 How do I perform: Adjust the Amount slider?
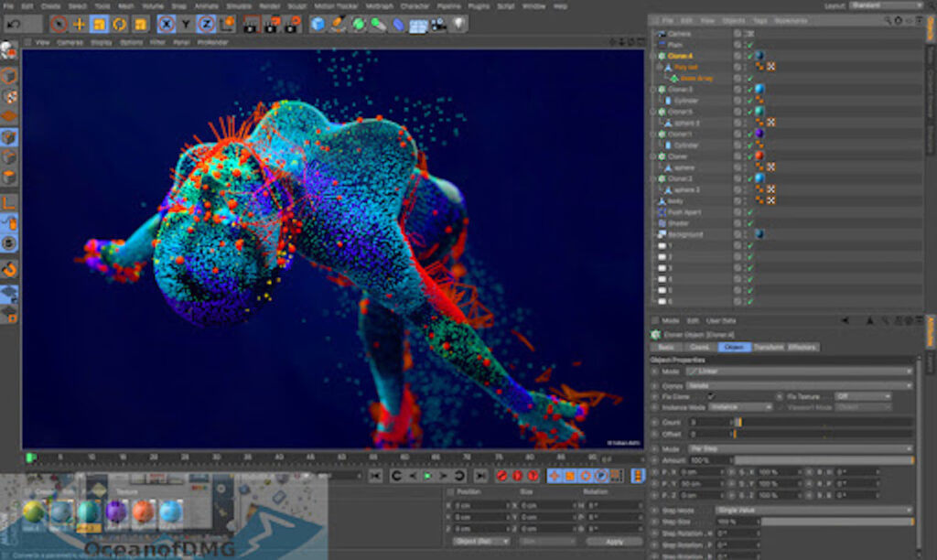pyautogui.click(x=824, y=460)
